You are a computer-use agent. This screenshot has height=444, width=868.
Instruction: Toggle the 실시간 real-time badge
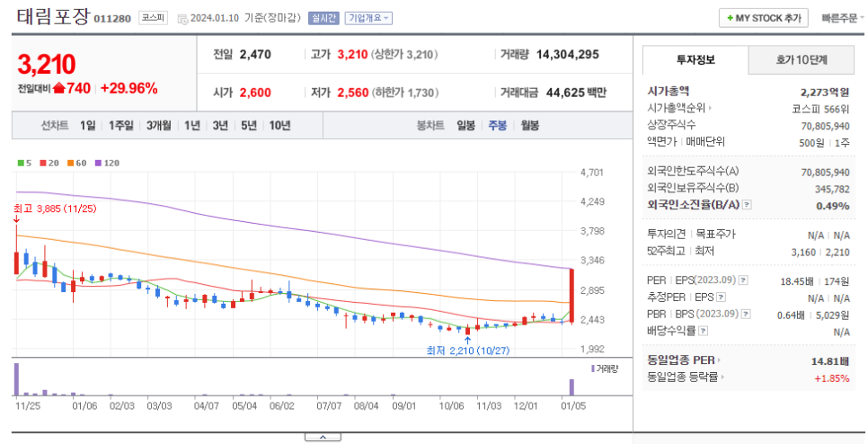click(x=323, y=18)
